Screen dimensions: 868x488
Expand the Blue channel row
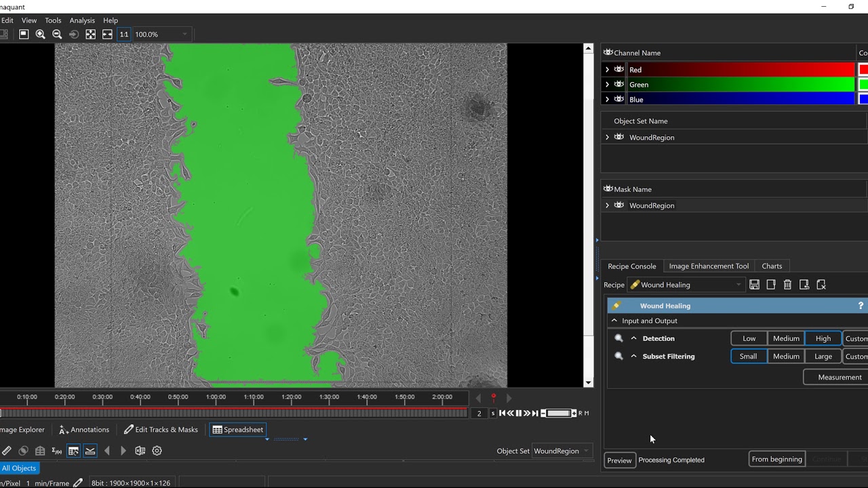607,99
